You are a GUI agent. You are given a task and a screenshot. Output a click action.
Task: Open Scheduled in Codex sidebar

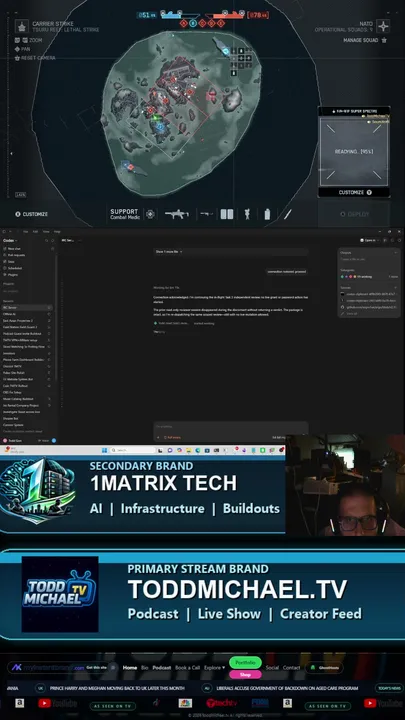(12, 268)
